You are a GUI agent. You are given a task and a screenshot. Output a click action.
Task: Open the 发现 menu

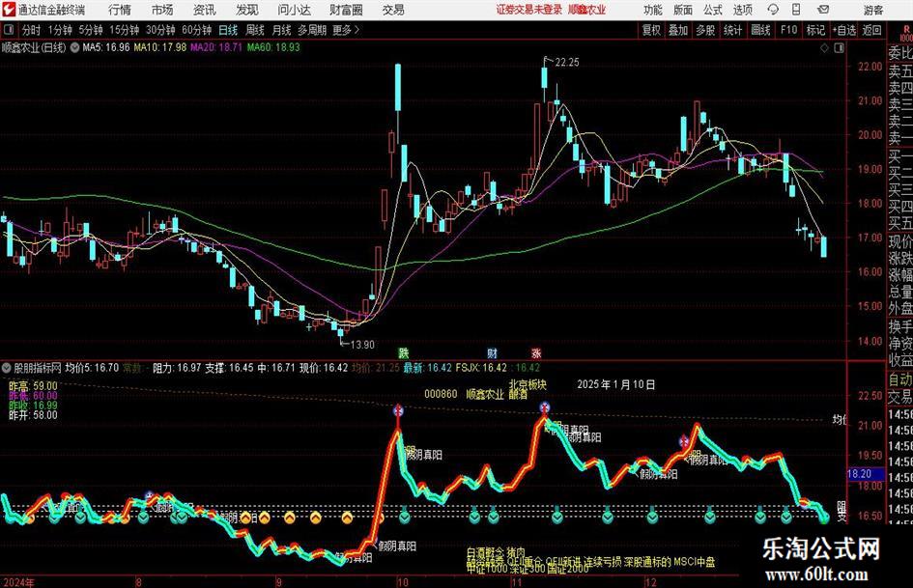[x=247, y=10]
